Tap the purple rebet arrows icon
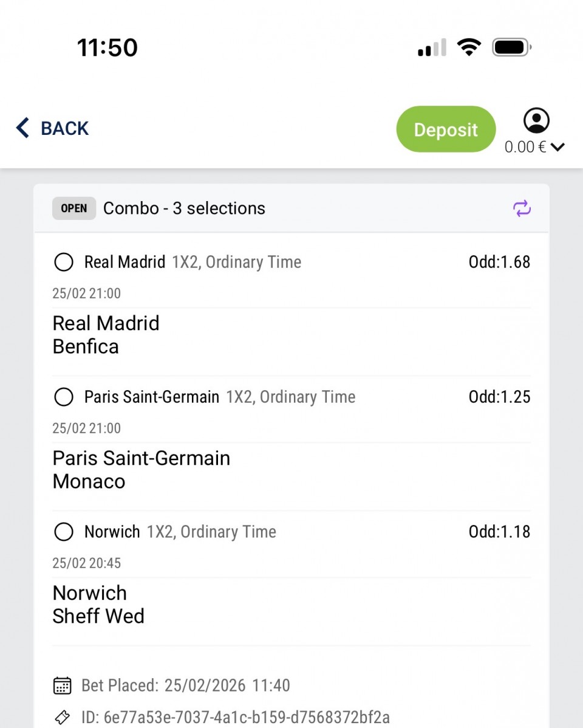Screen dimensions: 583x728 click(x=522, y=209)
